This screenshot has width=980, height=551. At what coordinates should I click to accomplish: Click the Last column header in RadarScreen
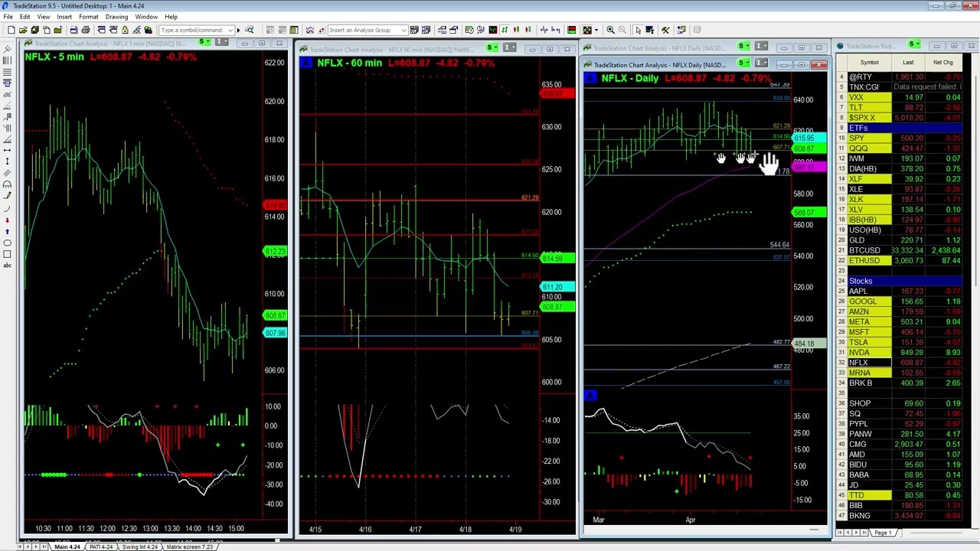908,63
